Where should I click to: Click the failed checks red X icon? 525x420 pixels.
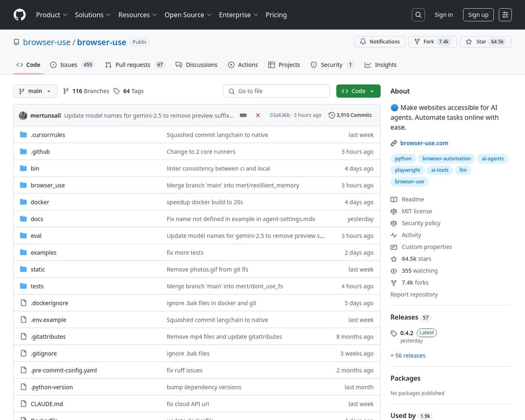tap(258, 115)
